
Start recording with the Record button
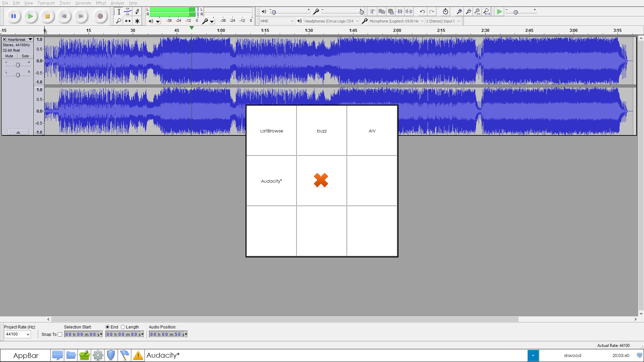[100, 16]
